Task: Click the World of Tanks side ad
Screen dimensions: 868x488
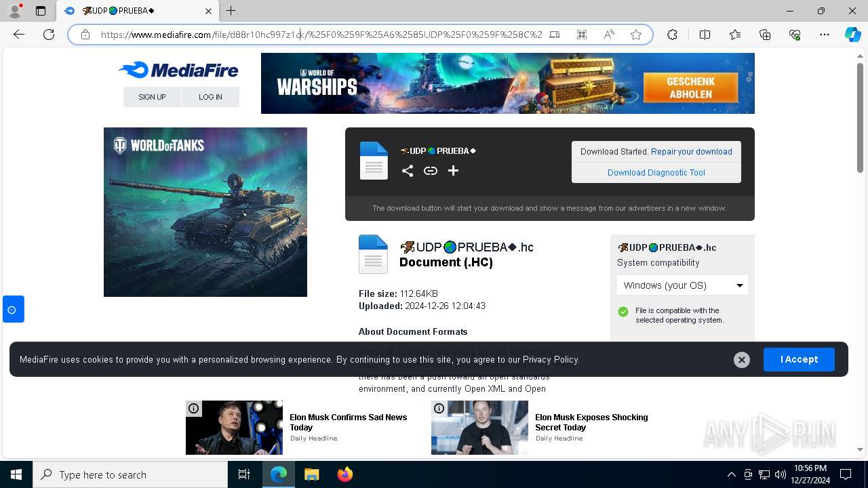Action: click(205, 212)
